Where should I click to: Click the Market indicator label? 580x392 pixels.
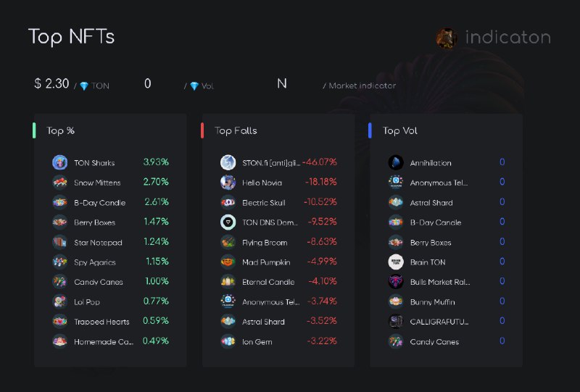362,86
